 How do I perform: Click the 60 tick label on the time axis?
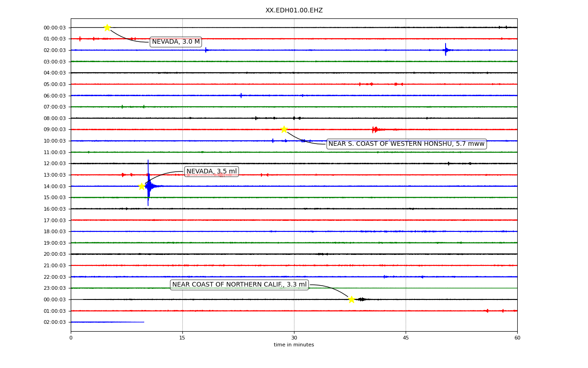pos(517,338)
